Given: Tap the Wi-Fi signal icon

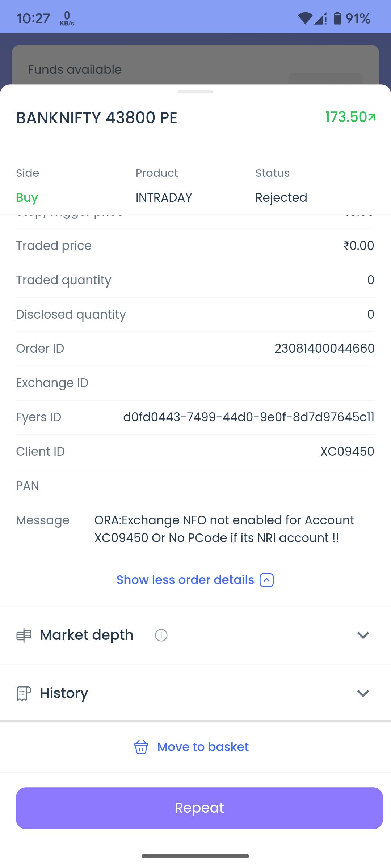Looking at the screenshot, I should pyautogui.click(x=305, y=18).
